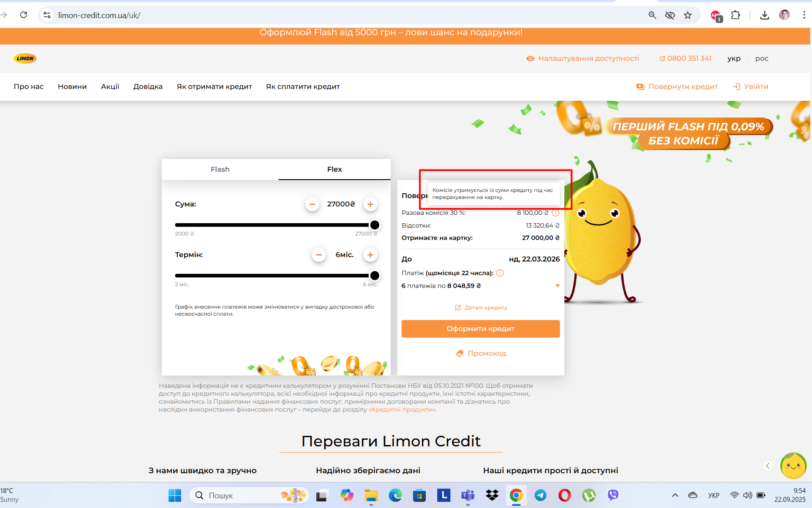Open Task View on the taskbar
Screen dimensions: 812x508
[322, 496]
